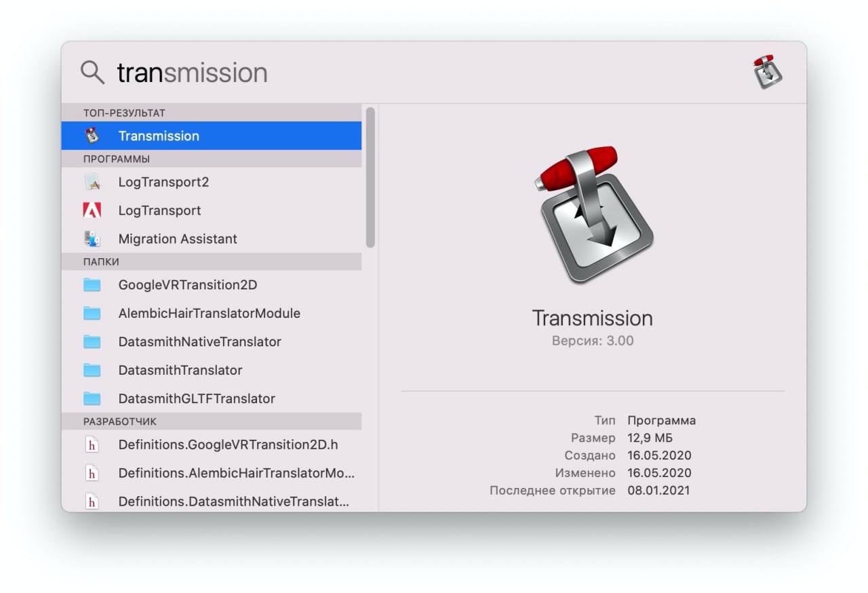Open Definitions.GoogleVRTransition2D.h file result
The width and height of the screenshot is (868, 593).
(212, 445)
